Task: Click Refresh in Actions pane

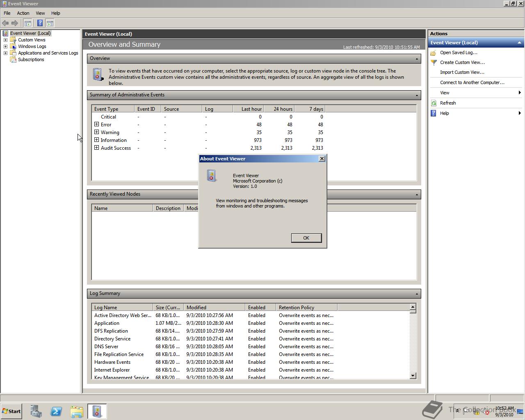Action: pos(448,103)
